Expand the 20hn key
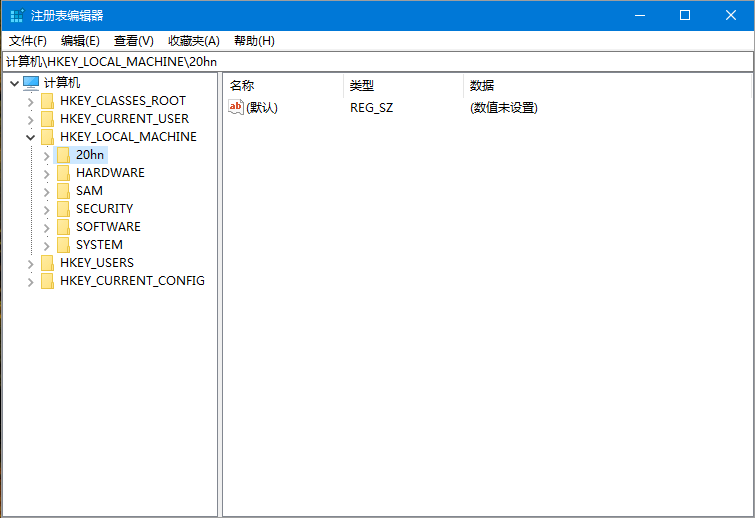Viewport: 755px width, 518px height. [x=46, y=155]
